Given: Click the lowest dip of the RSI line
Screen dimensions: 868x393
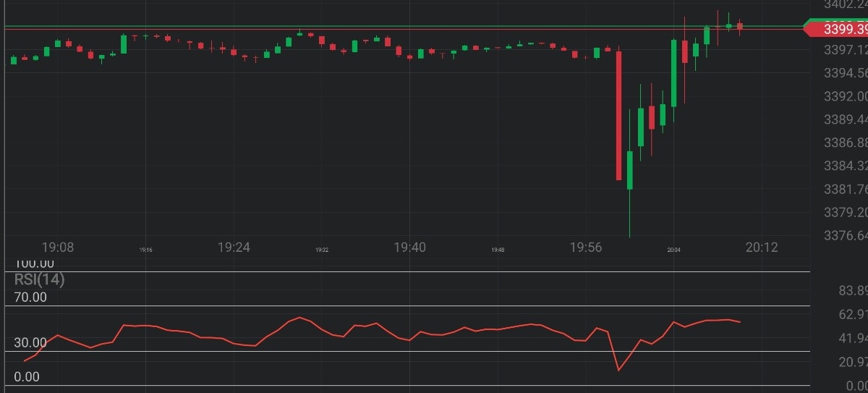Looking at the screenshot, I should click(619, 370).
